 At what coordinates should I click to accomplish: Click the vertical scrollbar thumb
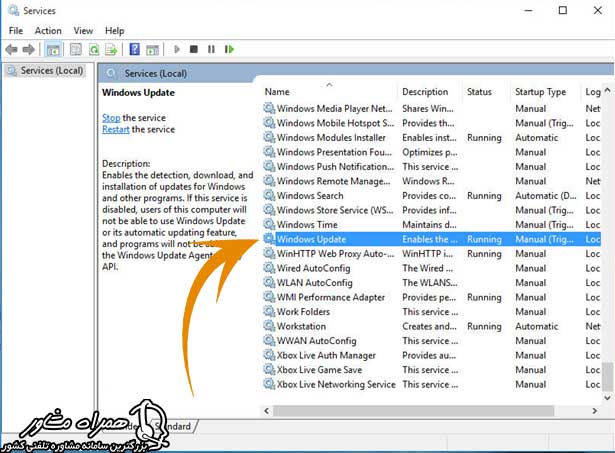coord(607,377)
